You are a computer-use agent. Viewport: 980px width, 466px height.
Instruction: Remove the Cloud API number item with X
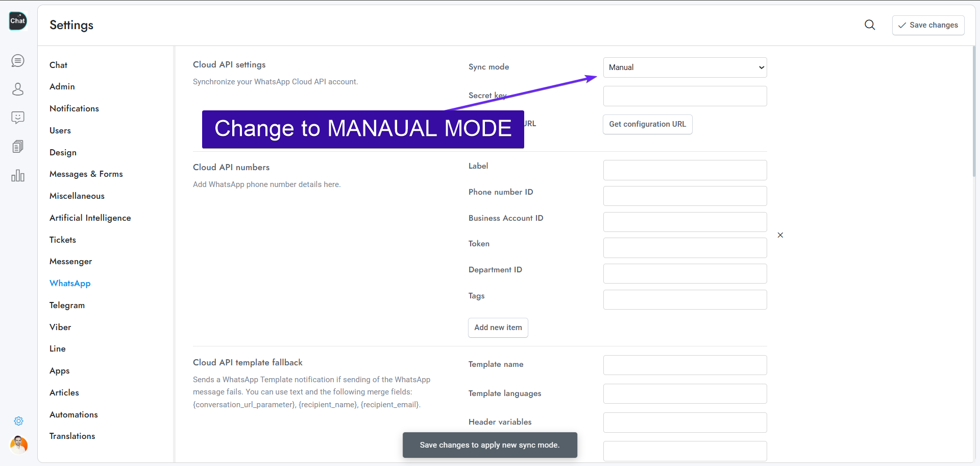point(780,235)
